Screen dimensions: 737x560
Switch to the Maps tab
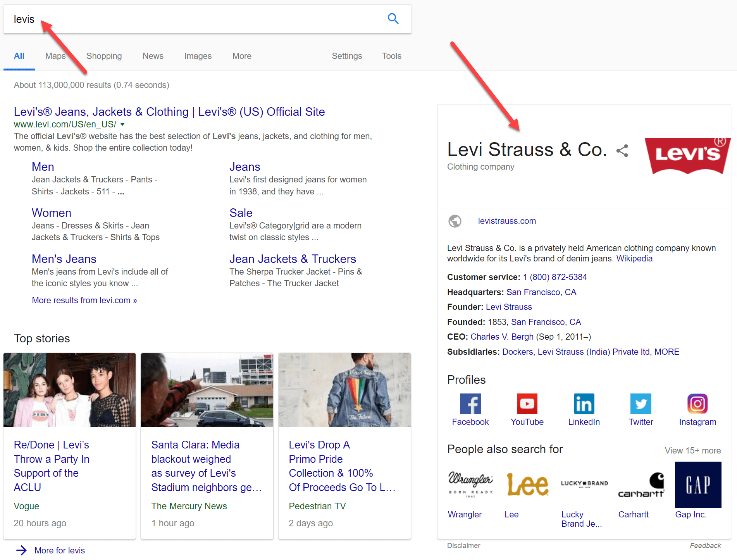(x=55, y=56)
